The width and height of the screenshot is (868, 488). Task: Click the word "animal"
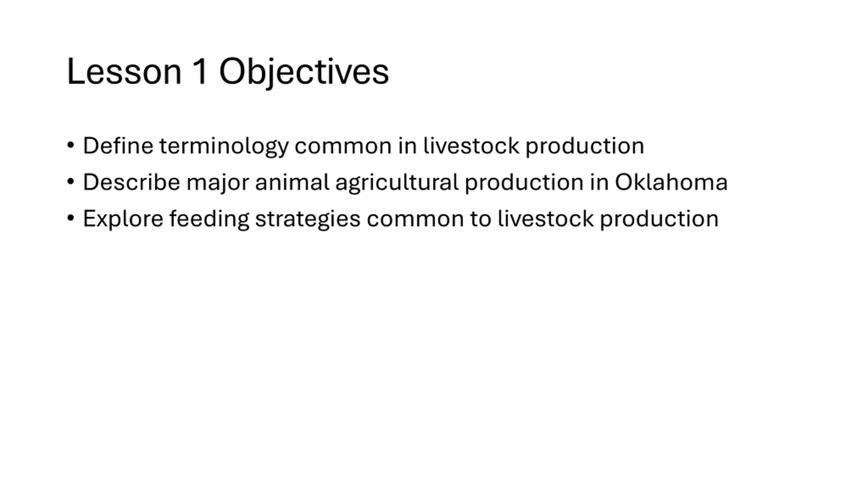[x=292, y=182]
